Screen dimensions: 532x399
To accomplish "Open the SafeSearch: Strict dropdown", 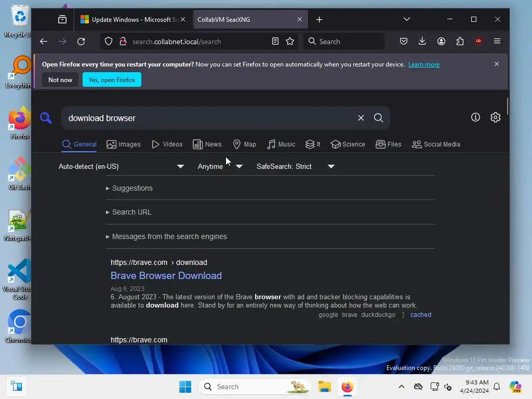I will [x=296, y=166].
